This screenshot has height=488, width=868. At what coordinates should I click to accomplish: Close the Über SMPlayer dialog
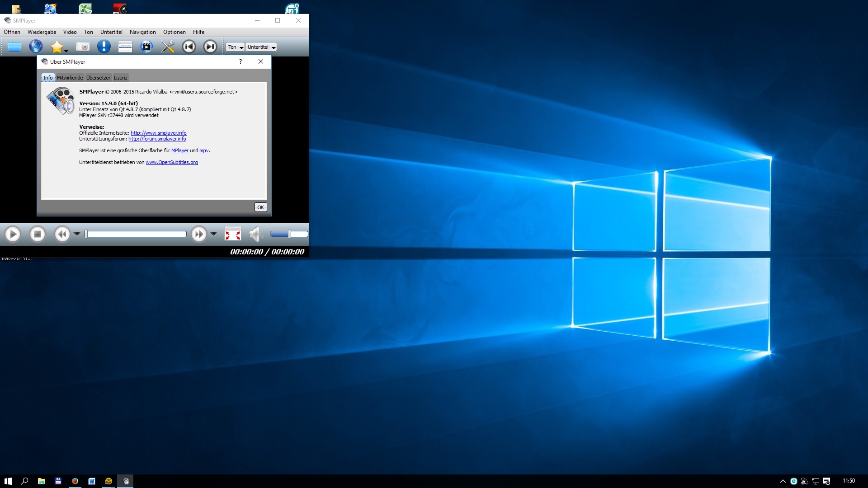pyautogui.click(x=261, y=62)
